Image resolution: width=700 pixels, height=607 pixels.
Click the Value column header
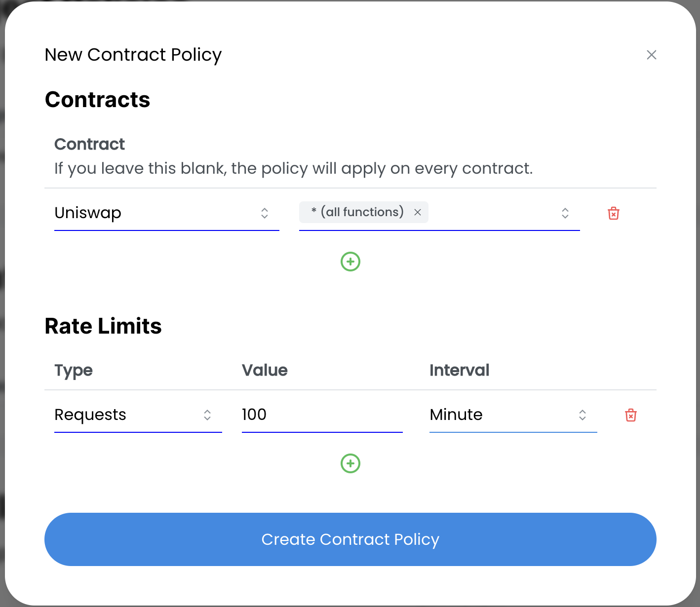click(x=265, y=370)
